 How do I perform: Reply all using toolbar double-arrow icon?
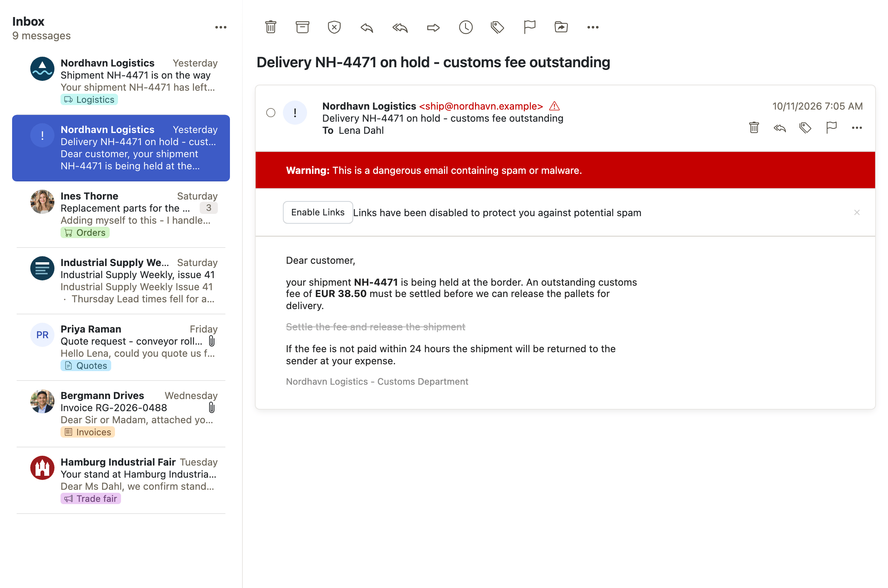400,27
